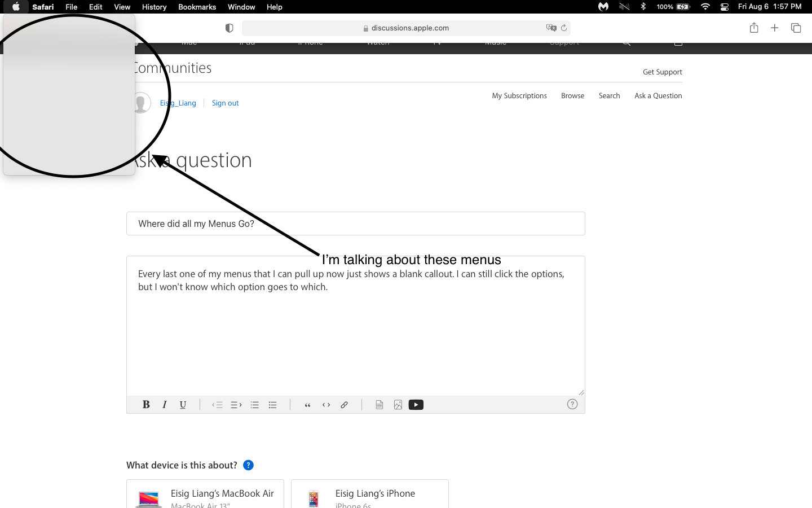This screenshot has width=812, height=508.
Task: Open the Window menu
Action: point(241,7)
